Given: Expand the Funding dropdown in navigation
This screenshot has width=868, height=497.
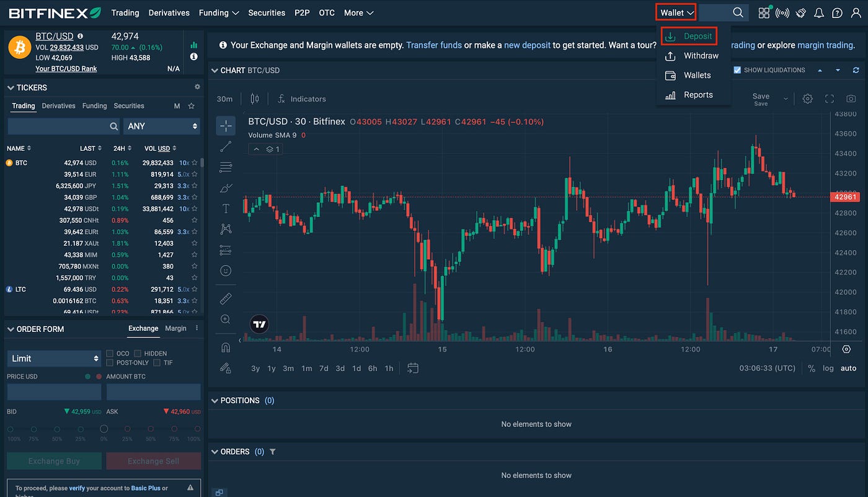Looking at the screenshot, I should tap(219, 12).
